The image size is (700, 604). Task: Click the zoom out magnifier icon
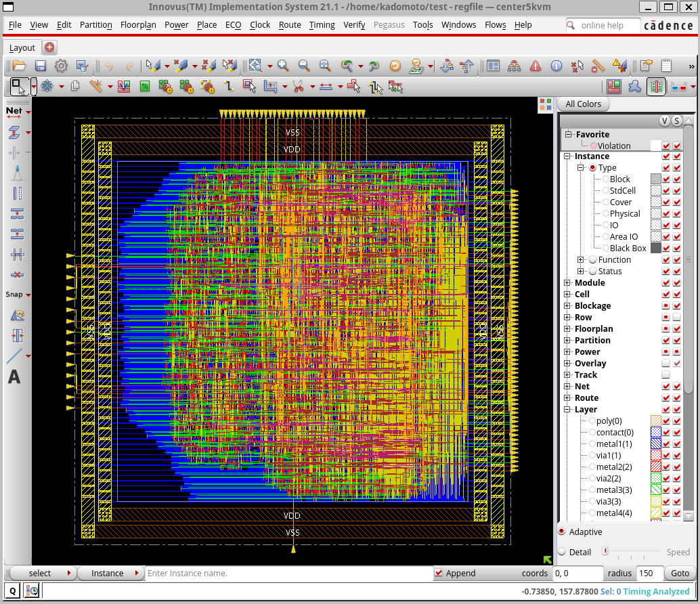click(304, 66)
